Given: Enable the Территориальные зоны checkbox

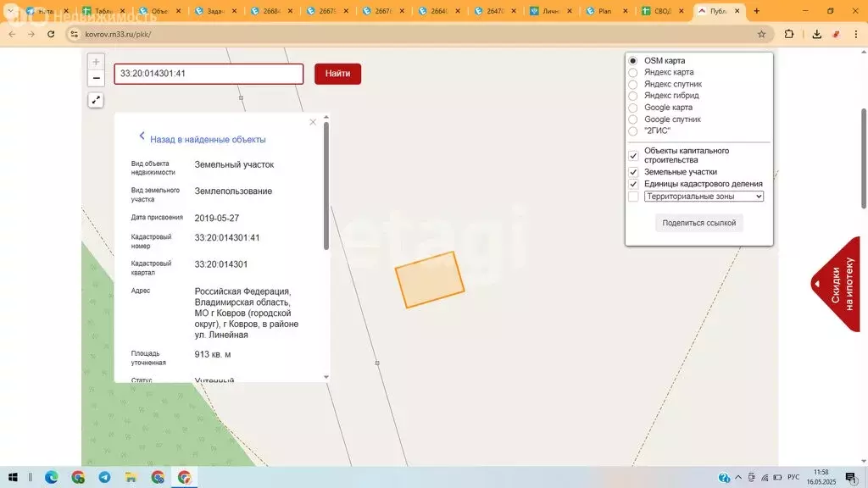Looking at the screenshot, I should point(632,196).
